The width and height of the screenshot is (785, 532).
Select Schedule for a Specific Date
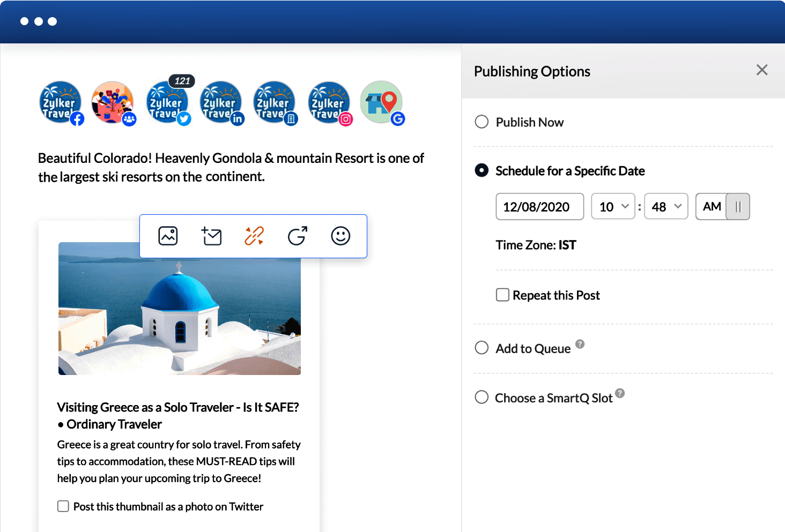point(482,170)
